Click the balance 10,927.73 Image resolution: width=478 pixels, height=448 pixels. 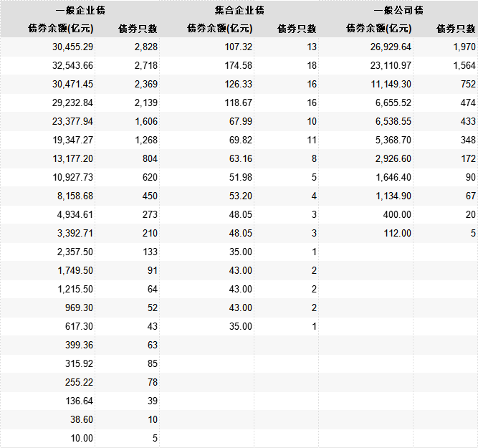tap(72, 177)
